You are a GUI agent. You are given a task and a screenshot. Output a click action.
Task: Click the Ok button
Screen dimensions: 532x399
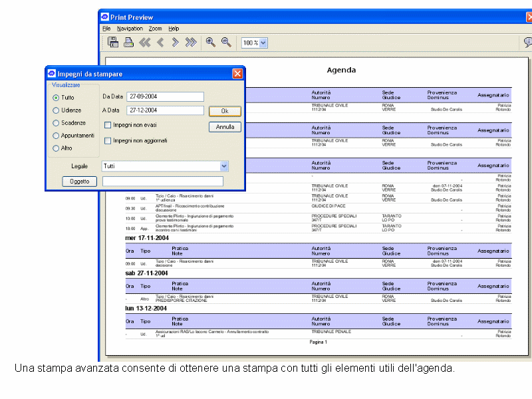[x=225, y=111]
